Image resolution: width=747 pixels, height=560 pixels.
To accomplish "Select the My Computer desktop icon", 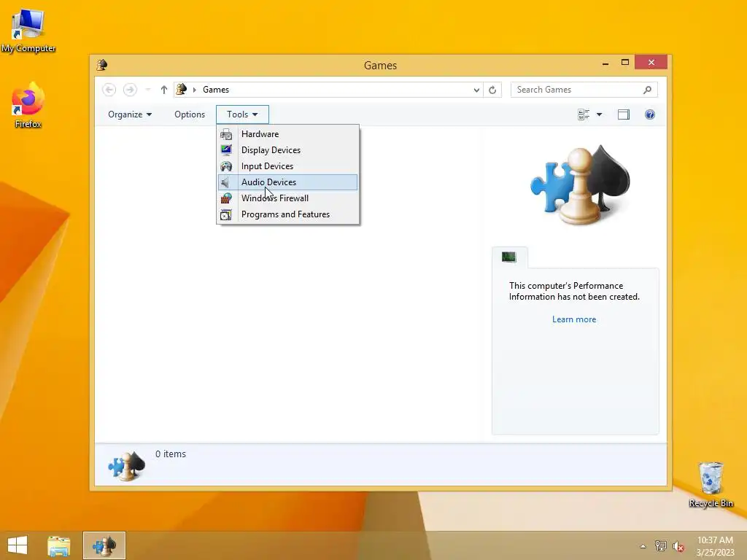I will pos(28,30).
